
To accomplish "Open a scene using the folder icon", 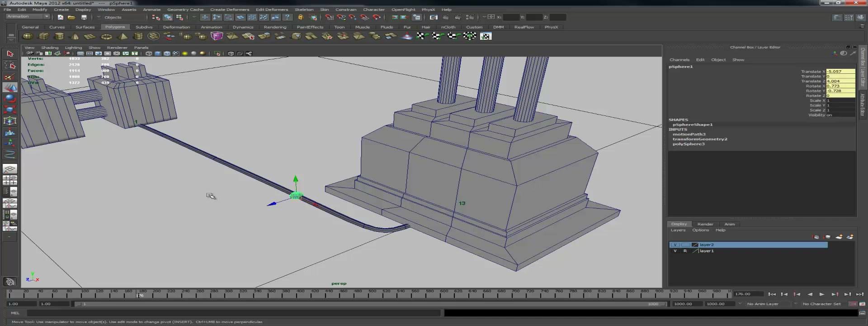I will pyautogui.click(x=71, y=17).
